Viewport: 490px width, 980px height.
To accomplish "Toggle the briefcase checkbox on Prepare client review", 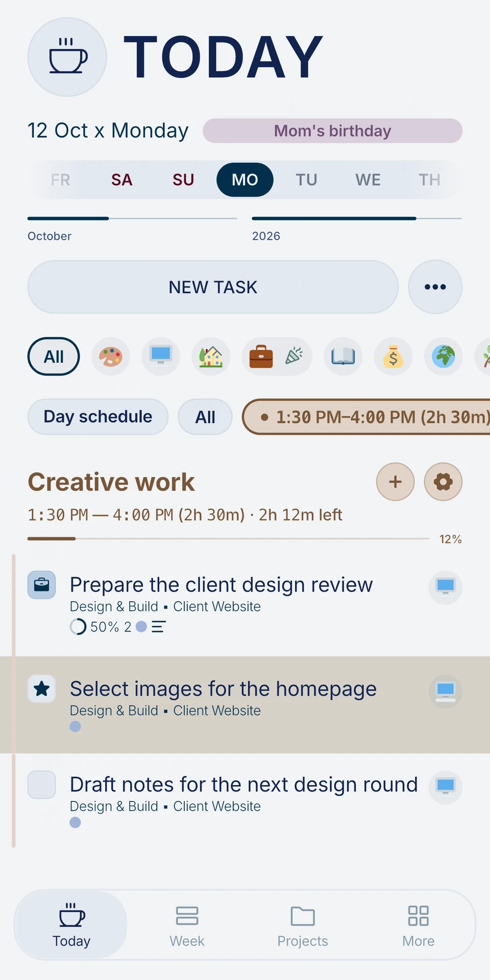I will click(x=42, y=585).
